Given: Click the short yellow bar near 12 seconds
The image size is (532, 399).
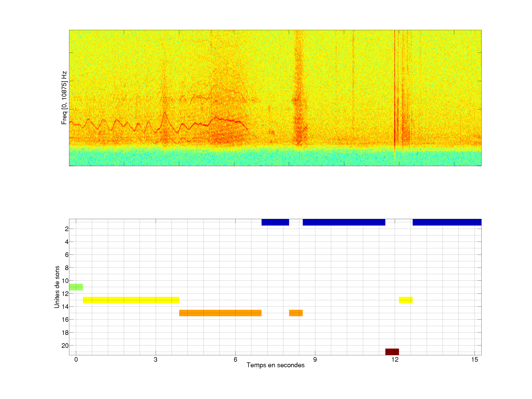Looking at the screenshot, I should click(x=406, y=300).
